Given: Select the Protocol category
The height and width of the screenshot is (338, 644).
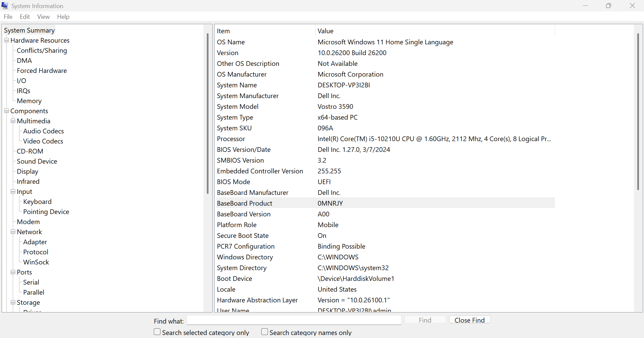Looking at the screenshot, I should click(x=36, y=252).
